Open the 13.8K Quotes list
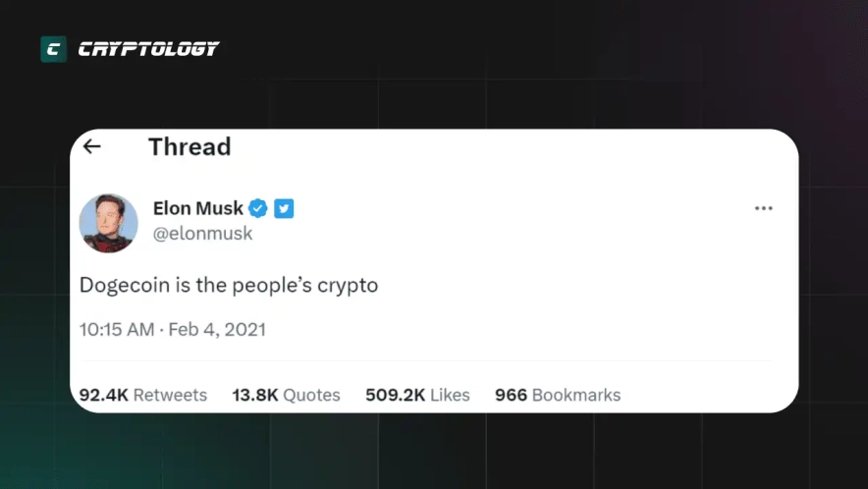868x489 pixels. (x=286, y=395)
